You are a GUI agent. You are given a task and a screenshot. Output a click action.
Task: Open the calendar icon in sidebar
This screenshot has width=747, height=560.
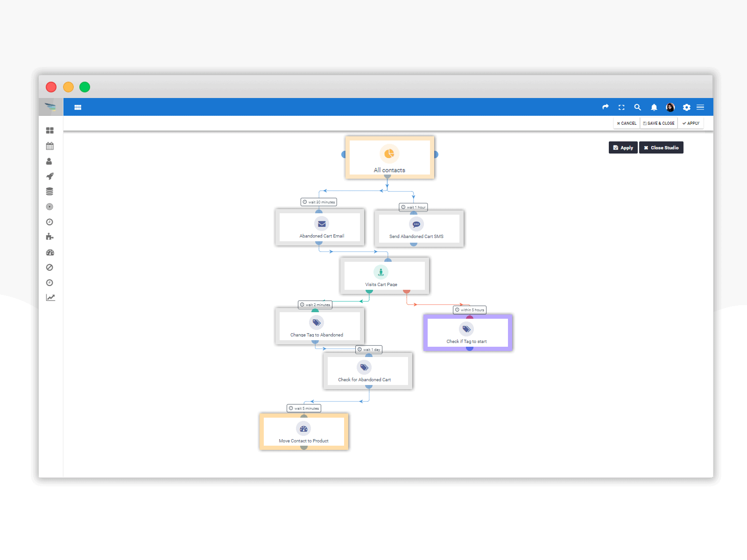point(50,146)
